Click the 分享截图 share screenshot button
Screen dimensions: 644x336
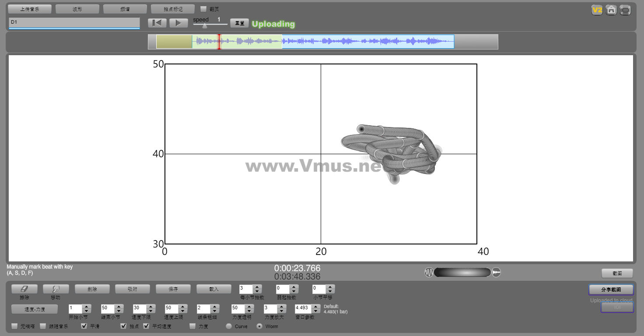(x=611, y=290)
